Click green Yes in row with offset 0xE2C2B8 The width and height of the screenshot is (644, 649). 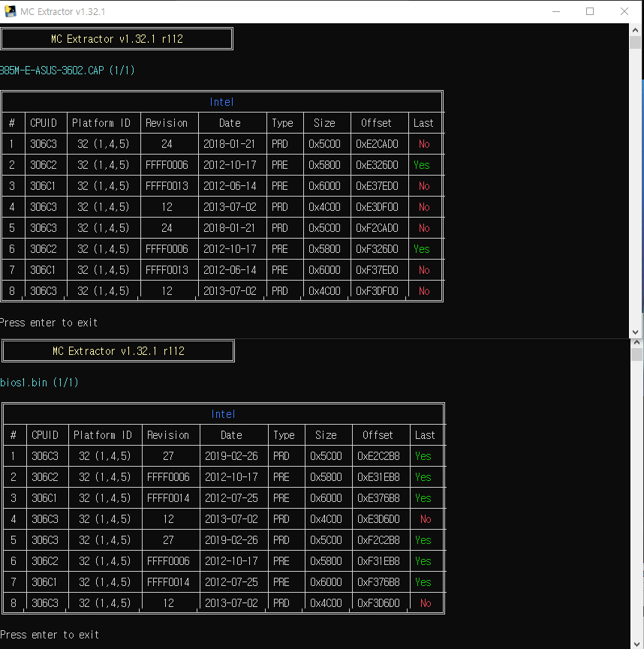423,456
